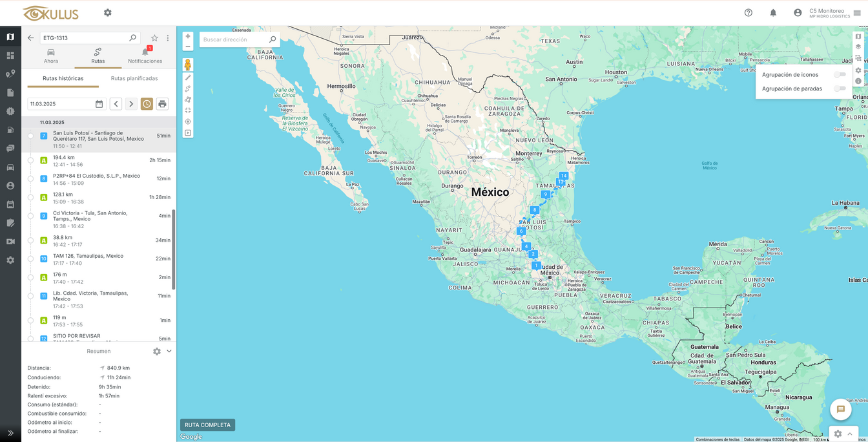Image resolution: width=868 pixels, height=442 pixels.
Task: Select radio for the 194.4 km trip
Action: [30, 160]
